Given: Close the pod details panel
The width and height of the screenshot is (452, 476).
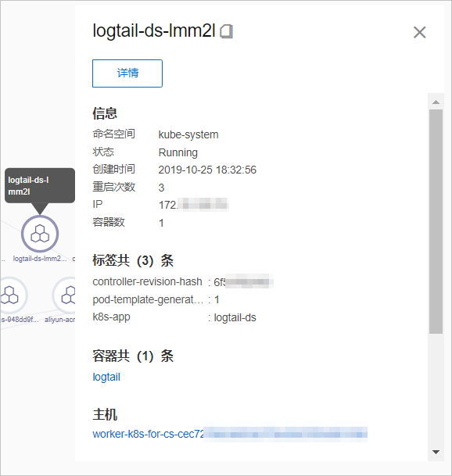Looking at the screenshot, I should (419, 32).
